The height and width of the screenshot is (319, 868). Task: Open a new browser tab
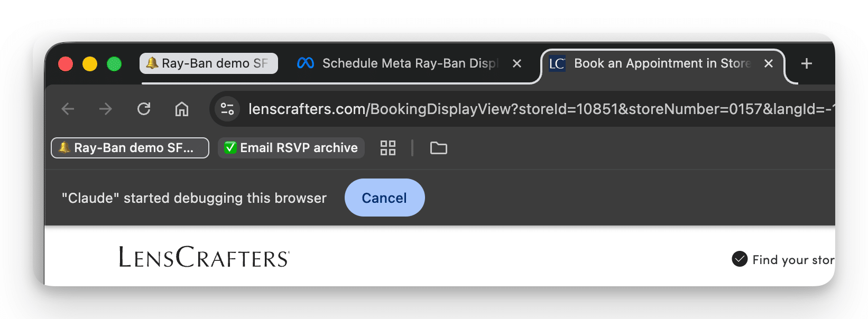(807, 63)
